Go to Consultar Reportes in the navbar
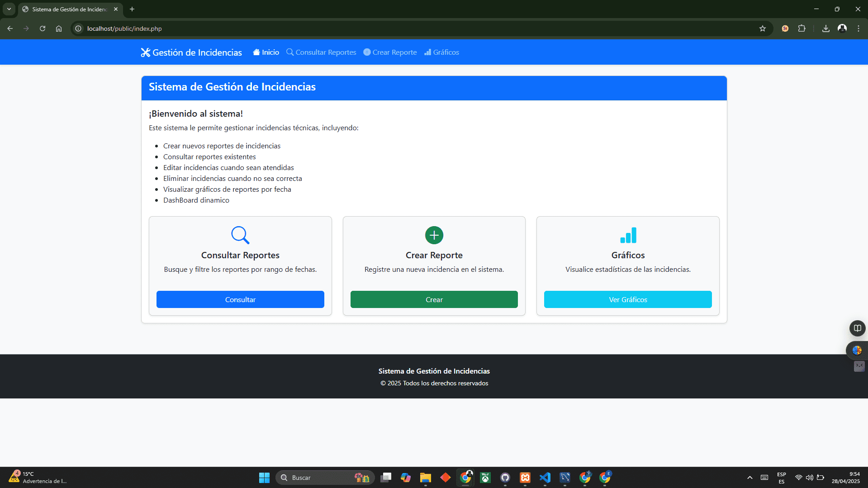 pos(321,52)
